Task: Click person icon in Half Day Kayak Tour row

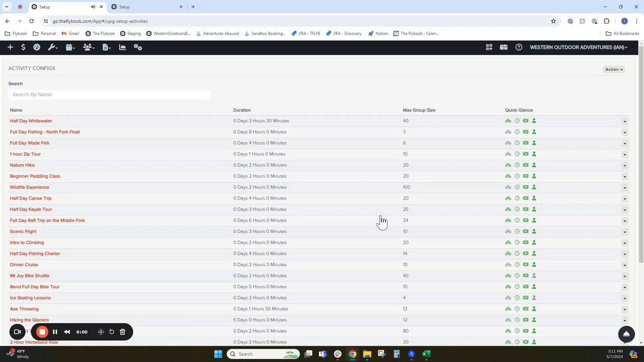Action: 534,209
